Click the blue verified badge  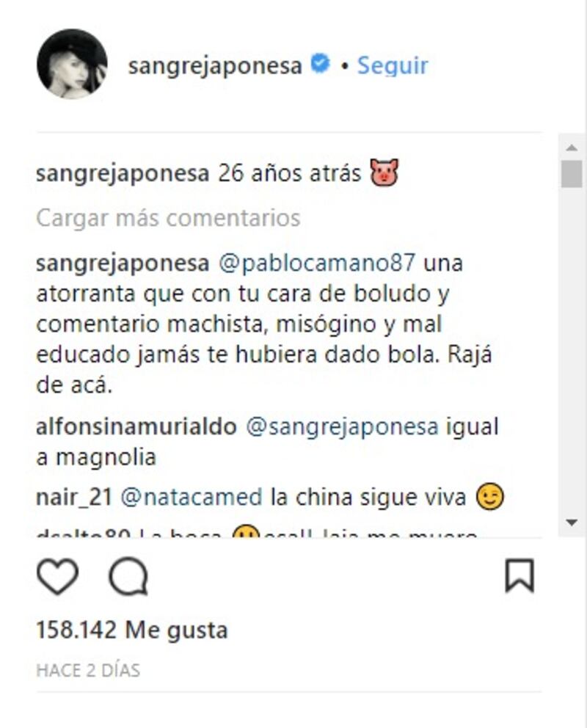pos(320,64)
